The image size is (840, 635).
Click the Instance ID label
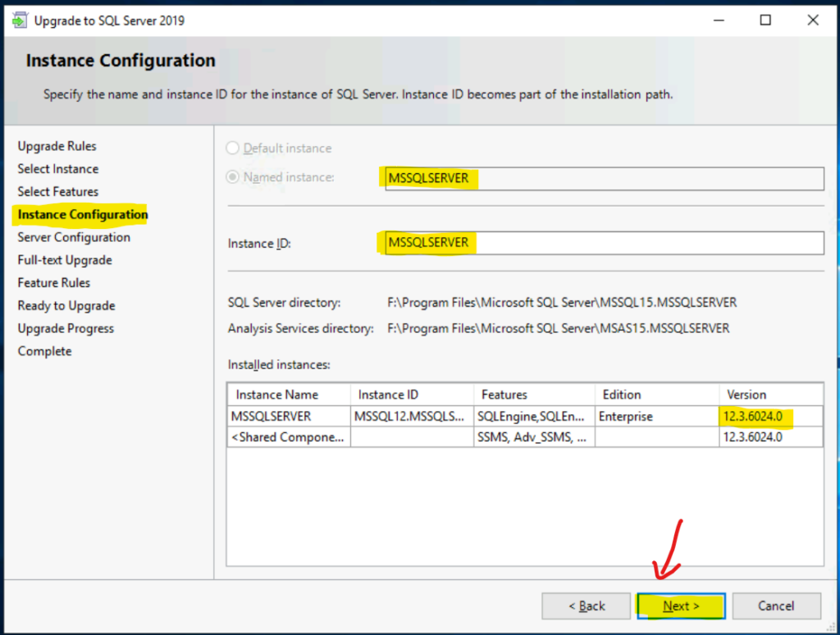259,244
